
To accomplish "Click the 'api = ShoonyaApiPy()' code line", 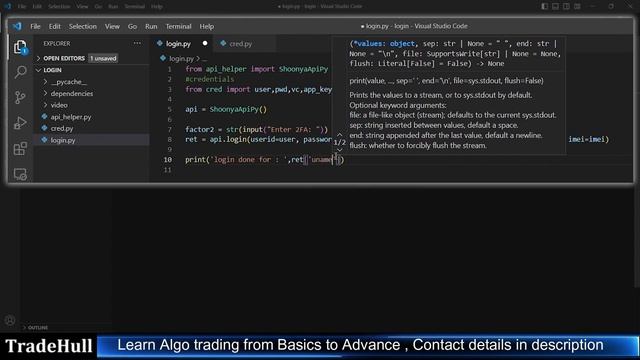I will [x=226, y=109].
